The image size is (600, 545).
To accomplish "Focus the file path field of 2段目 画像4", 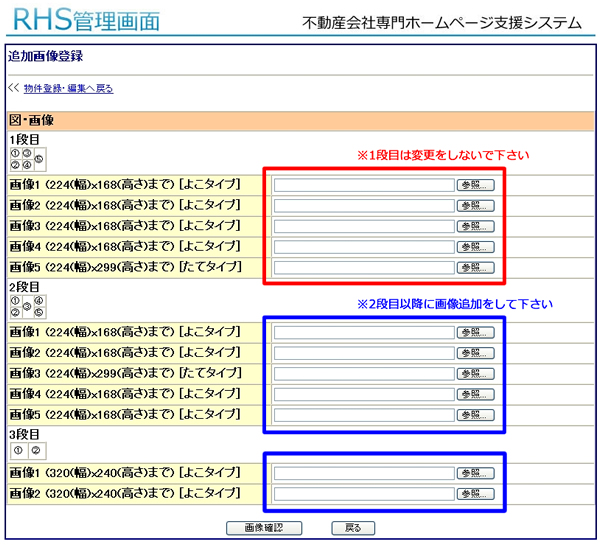I will [x=364, y=395].
